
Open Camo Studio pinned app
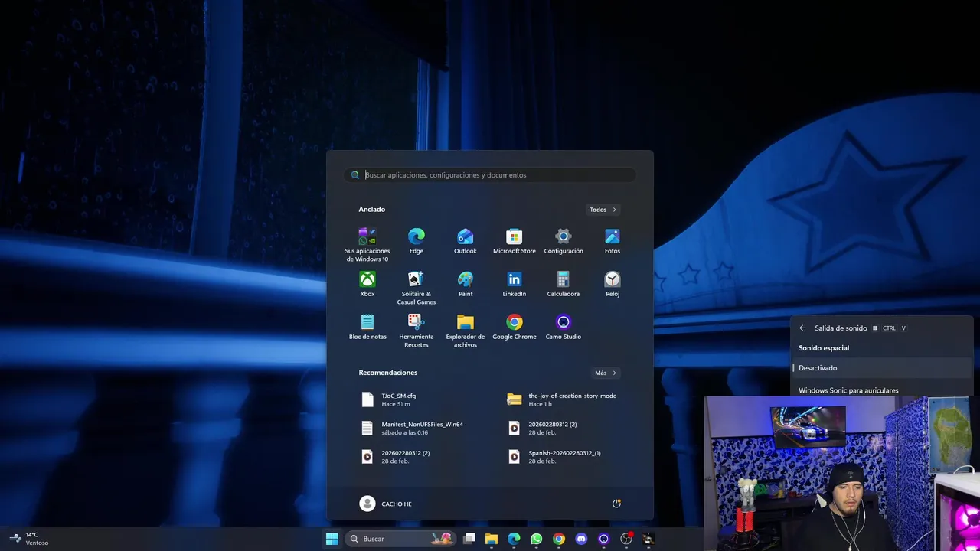point(563,328)
